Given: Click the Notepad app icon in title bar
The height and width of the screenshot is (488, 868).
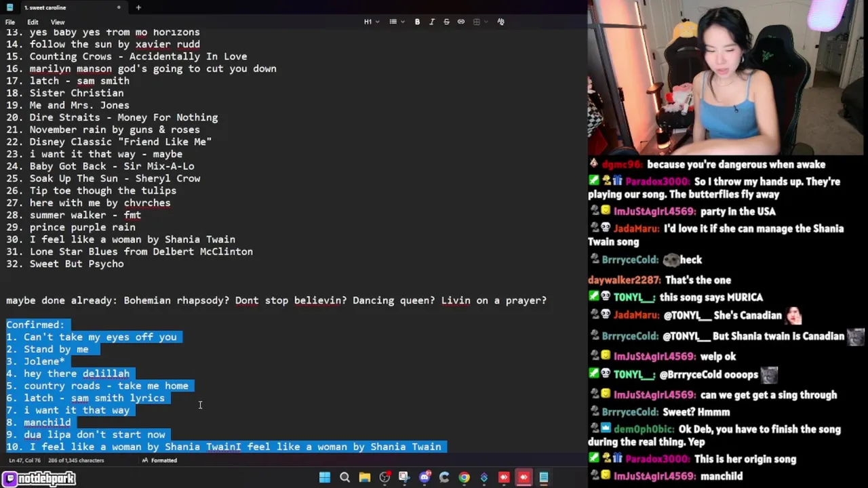Looking at the screenshot, I should (9, 7).
